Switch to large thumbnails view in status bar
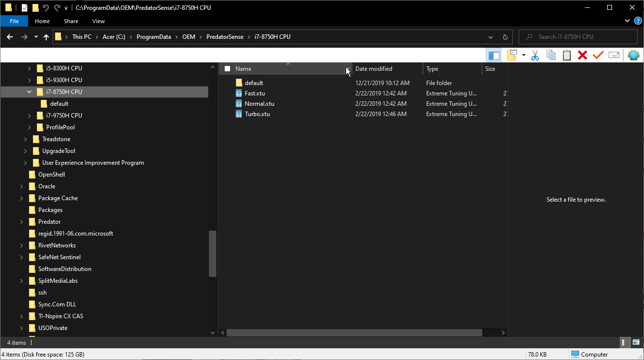 636,342
